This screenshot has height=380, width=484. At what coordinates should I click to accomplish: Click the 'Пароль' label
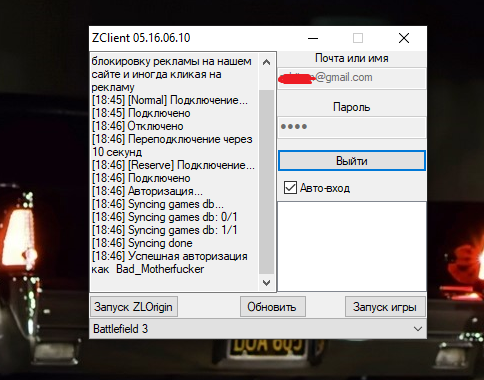tap(352, 107)
